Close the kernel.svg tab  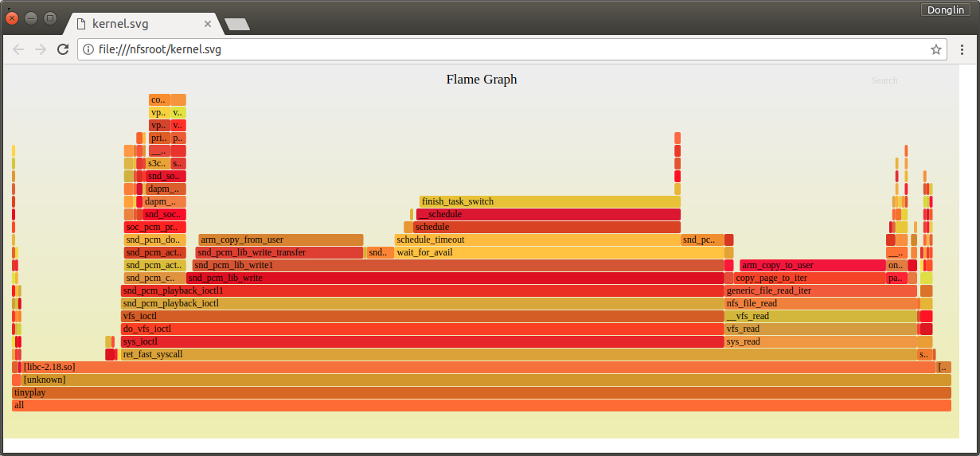coord(208,24)
